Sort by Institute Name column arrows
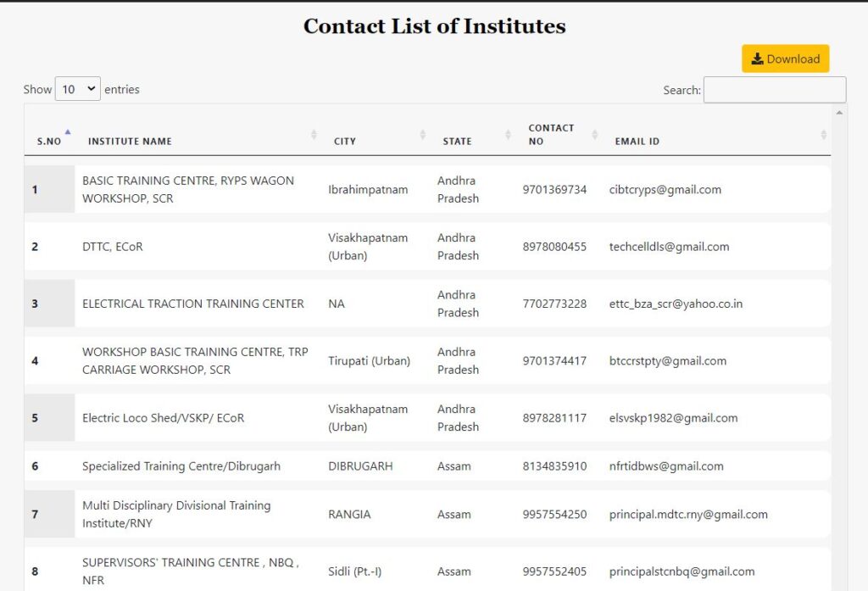Viewport: 868px width, 591px height. click(314, 135)
